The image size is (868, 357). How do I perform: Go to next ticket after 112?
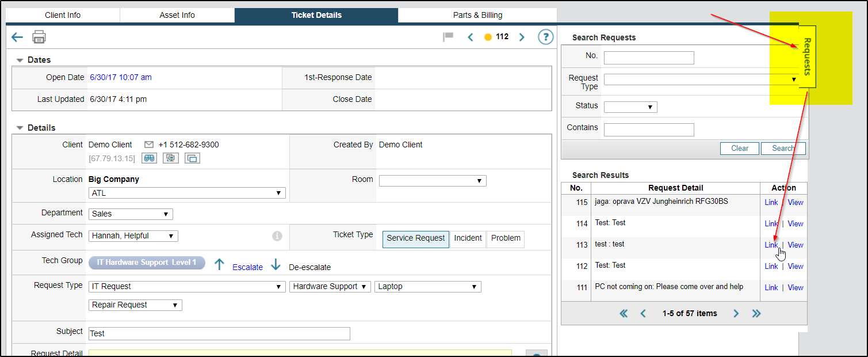tap(522, 37)
